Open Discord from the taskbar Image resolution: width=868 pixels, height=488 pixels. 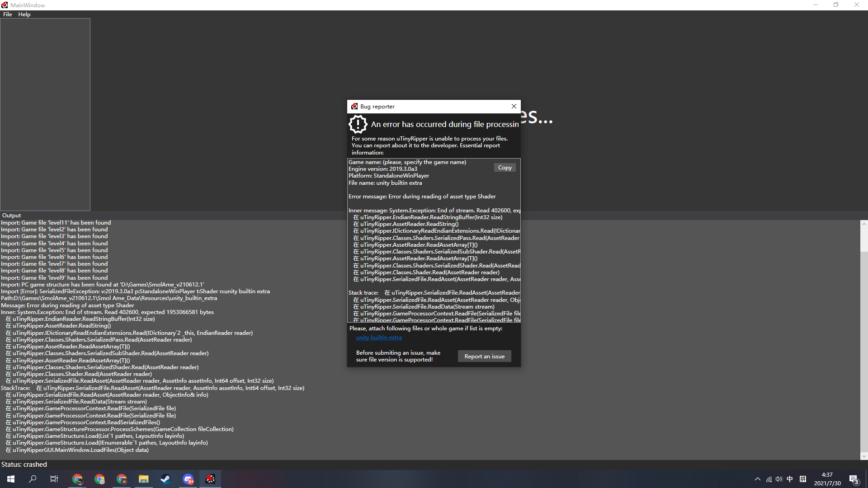click(188, 479)
